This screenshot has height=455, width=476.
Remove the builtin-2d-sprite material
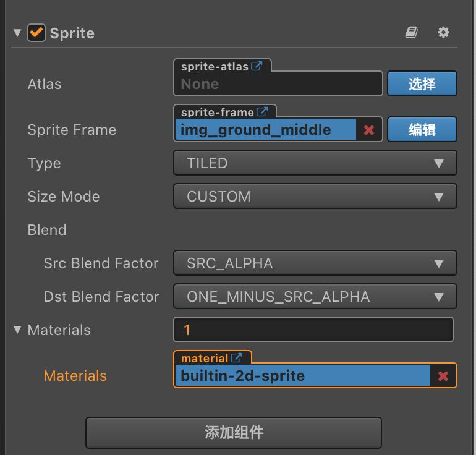[443, 376]
